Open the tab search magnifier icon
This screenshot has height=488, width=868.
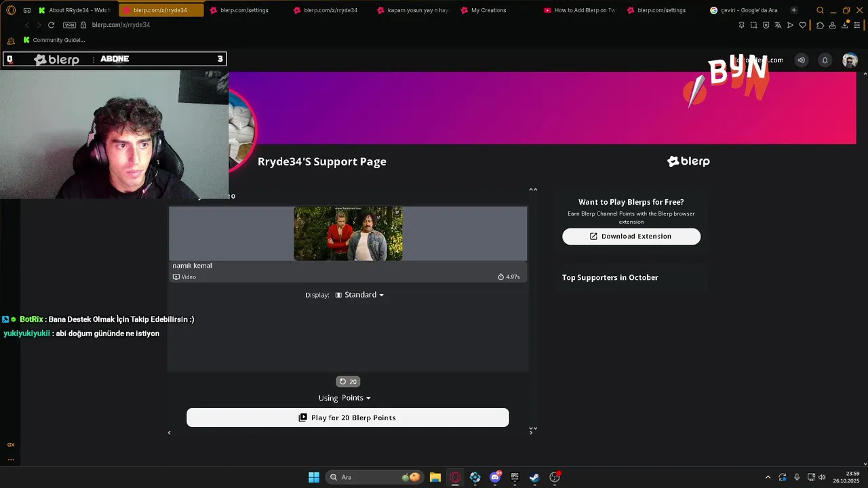pos(820,10)
